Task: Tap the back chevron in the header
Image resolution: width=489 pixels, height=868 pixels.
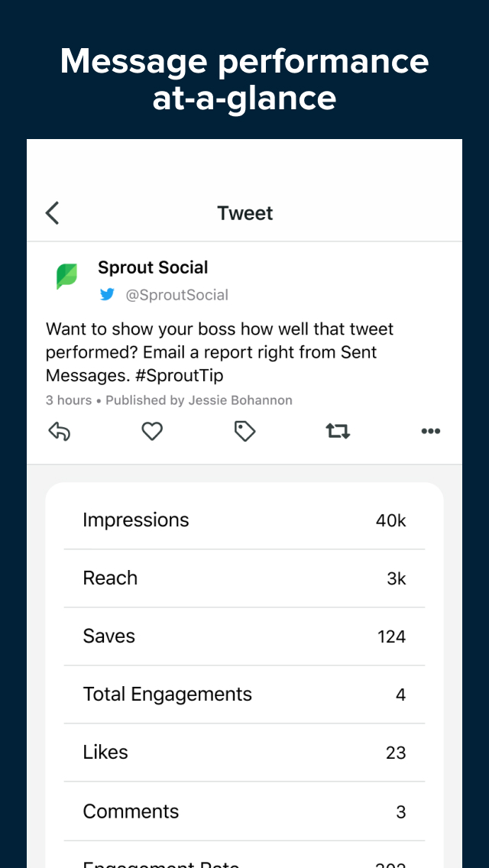Action: [x=51, y=213]
